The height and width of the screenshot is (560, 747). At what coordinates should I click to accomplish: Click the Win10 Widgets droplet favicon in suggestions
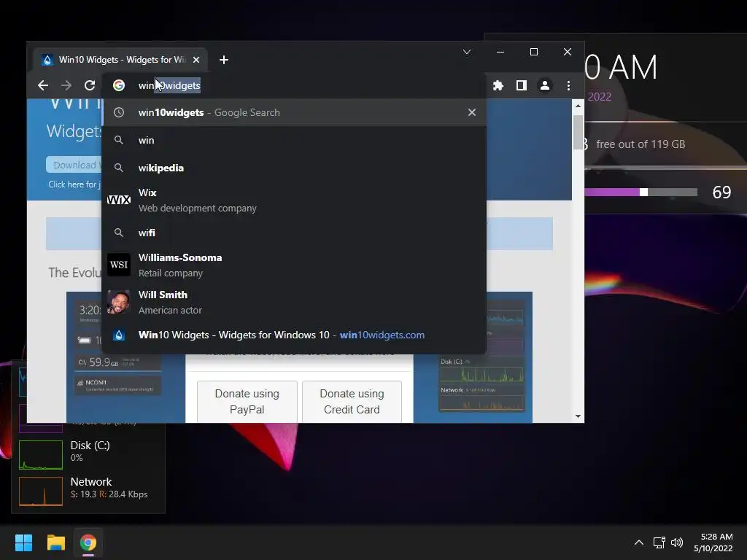click(x=119, y=335)
